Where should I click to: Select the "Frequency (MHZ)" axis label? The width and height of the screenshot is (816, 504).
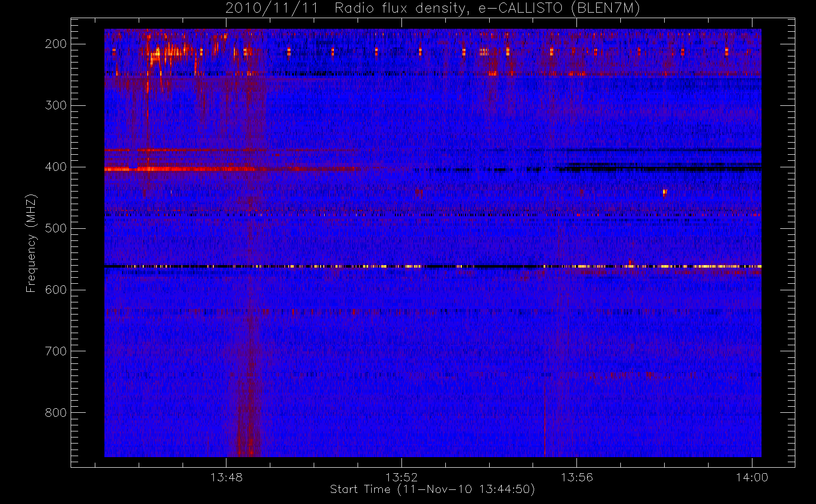31,243
